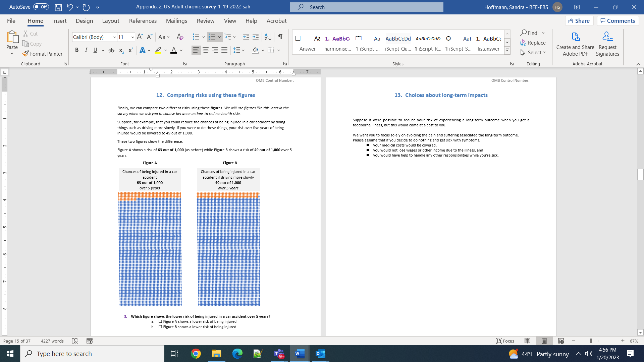Open Word from the Windows taskbar

tap(300, 354)
